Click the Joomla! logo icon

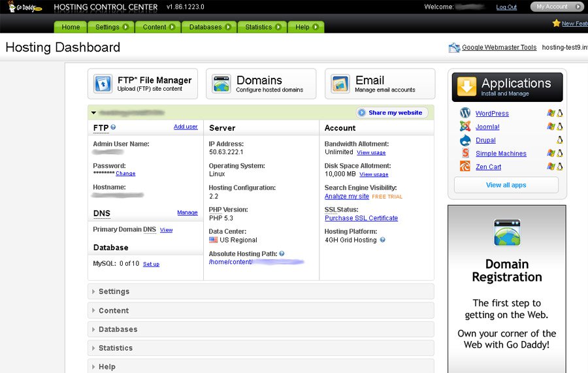pos(465,126)
